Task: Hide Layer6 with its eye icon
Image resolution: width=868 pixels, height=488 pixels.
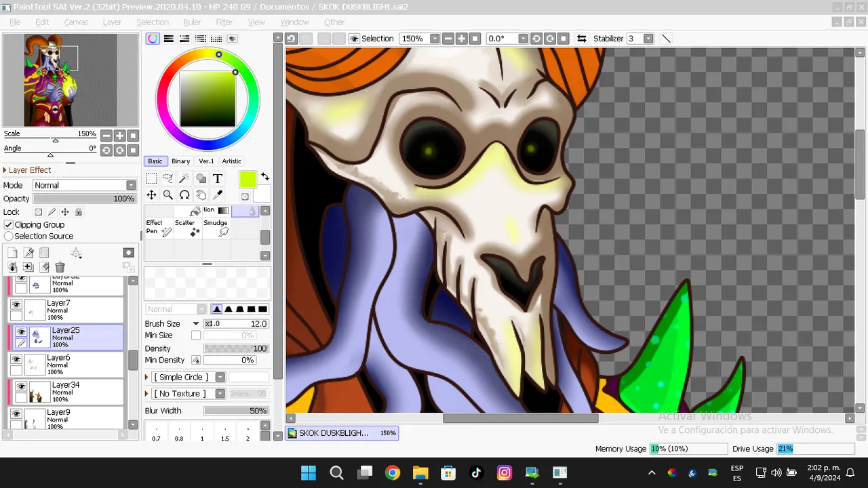Action: [16, 359]
